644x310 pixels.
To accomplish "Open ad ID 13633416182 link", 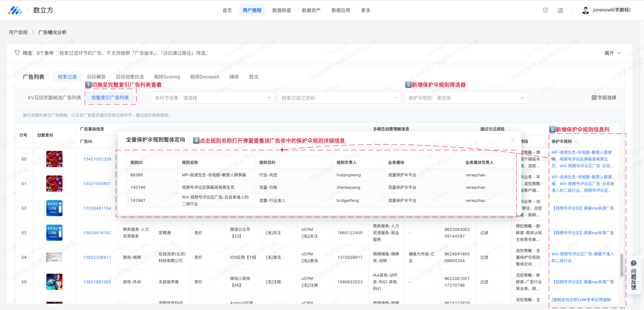I will click(97, 233).
